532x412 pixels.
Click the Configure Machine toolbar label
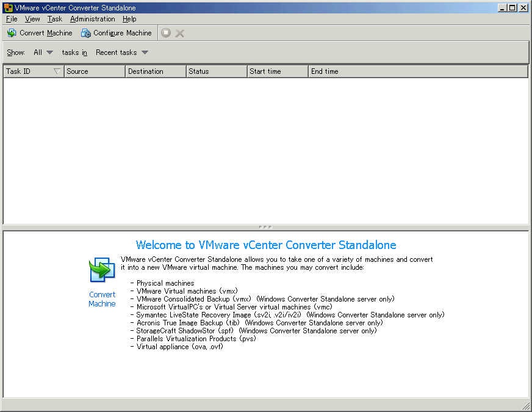tap(123, 33)
